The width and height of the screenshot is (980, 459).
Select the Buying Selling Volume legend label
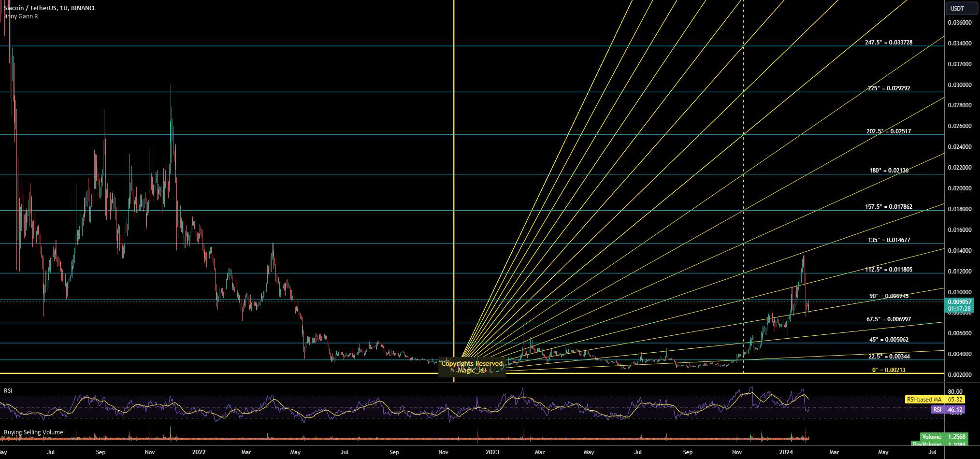point(33,432)
